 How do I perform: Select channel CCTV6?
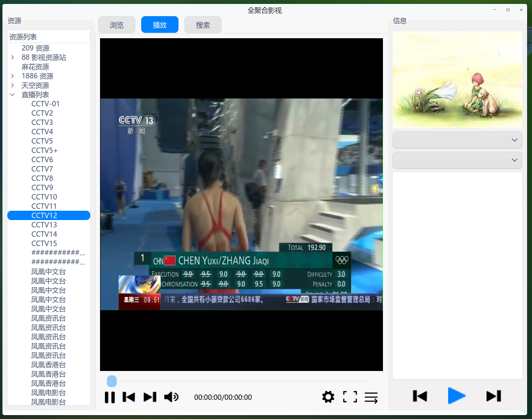tap(42, 160)
